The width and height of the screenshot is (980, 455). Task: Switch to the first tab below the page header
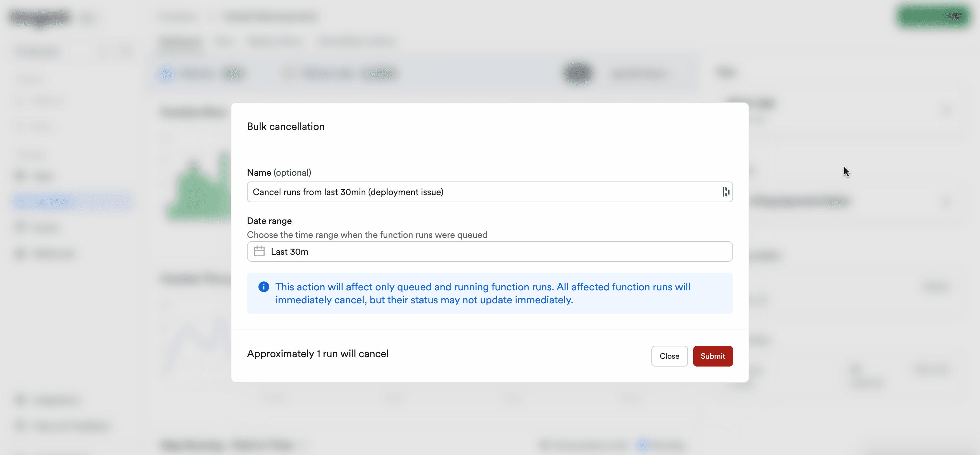[180, 42]
